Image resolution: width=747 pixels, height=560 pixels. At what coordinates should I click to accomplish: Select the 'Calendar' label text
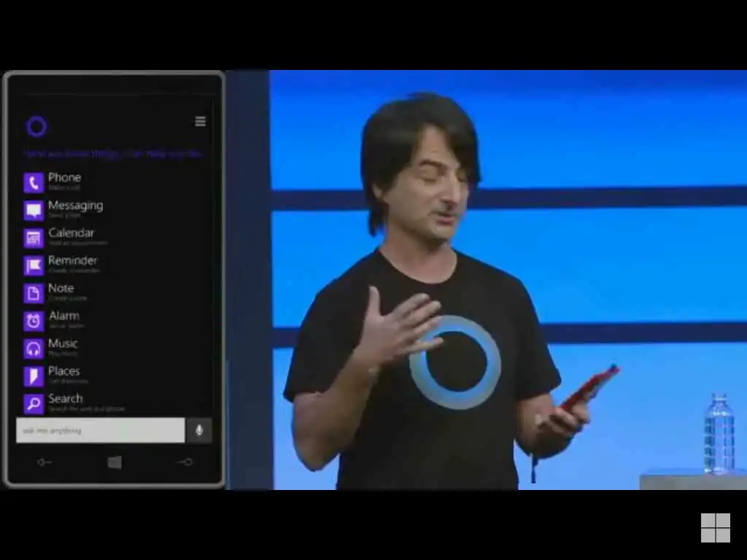[x=71, y=233]
